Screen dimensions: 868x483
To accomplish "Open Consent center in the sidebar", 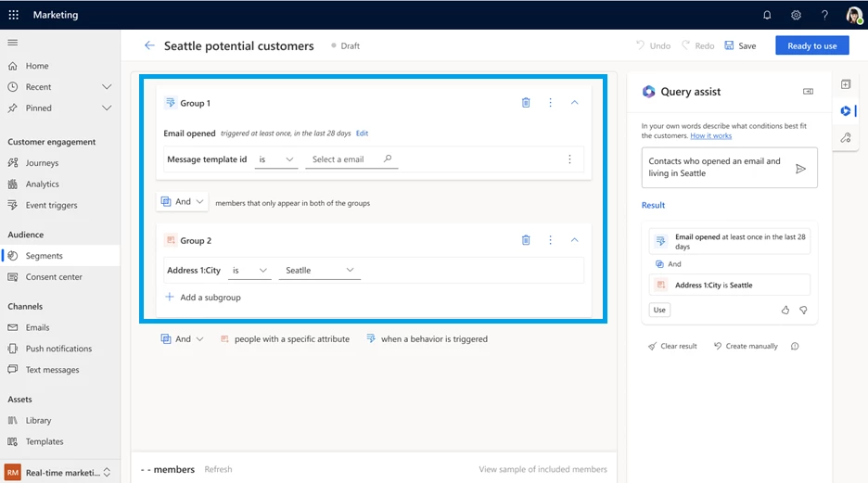I will [x=54, y=277].
